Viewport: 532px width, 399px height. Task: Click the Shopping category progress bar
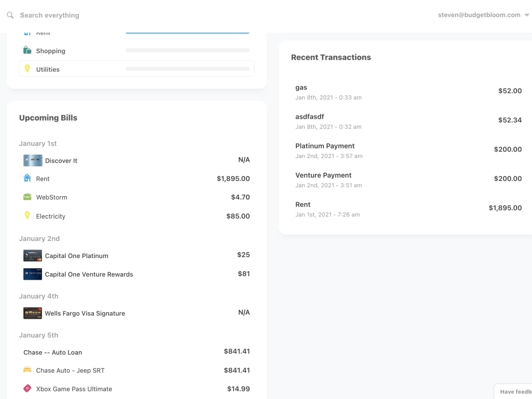187,50
